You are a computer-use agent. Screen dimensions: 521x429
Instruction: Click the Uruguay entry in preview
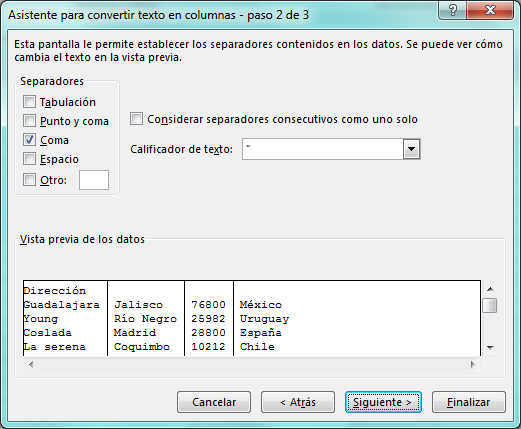(x=264, y=319)
